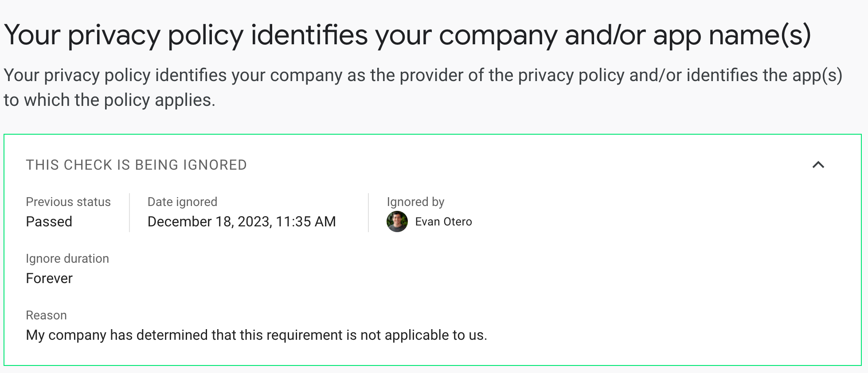Screen dimensions: 868x373
Task: Click the Evan Otero name
Action: 443,221
